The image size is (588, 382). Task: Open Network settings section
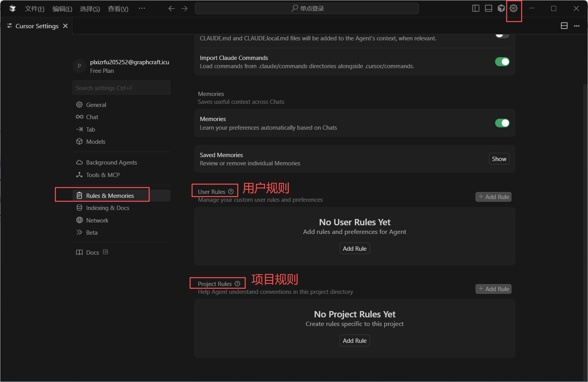122,220
